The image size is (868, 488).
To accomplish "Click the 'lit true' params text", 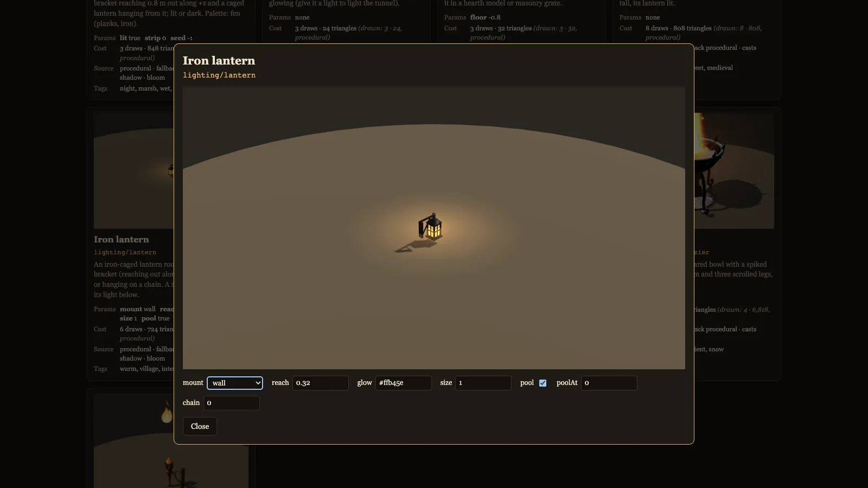I will coord(130,38).
